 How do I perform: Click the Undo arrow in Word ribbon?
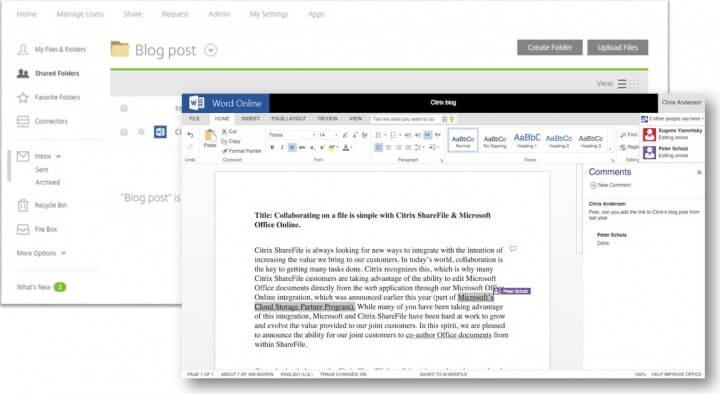point(190,135)
